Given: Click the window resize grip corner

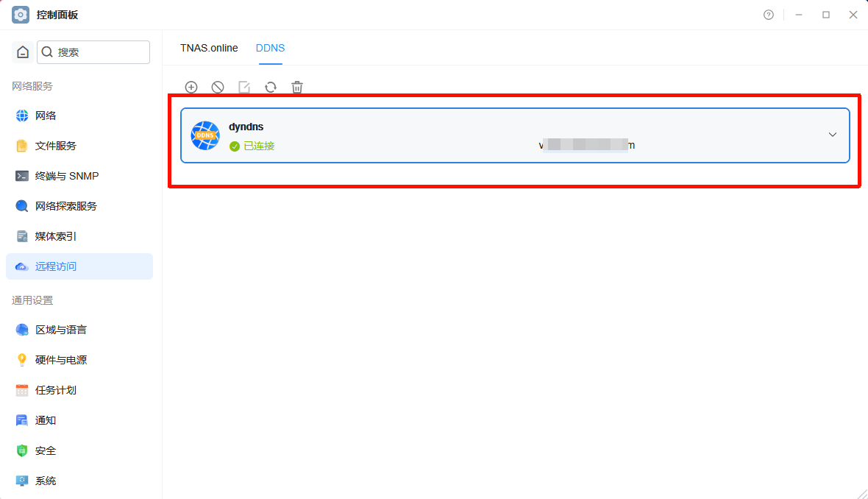Looking at the screenshot, I should tap(862, 493).
